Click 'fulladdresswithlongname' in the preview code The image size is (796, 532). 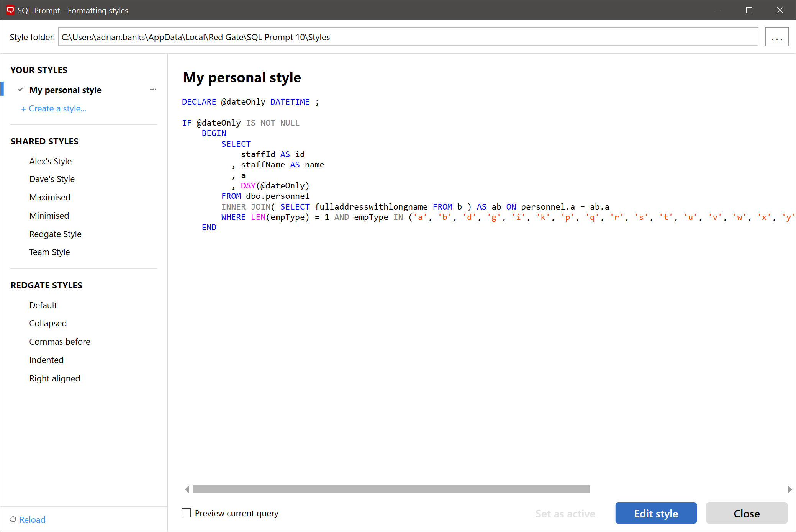point(371,207)
